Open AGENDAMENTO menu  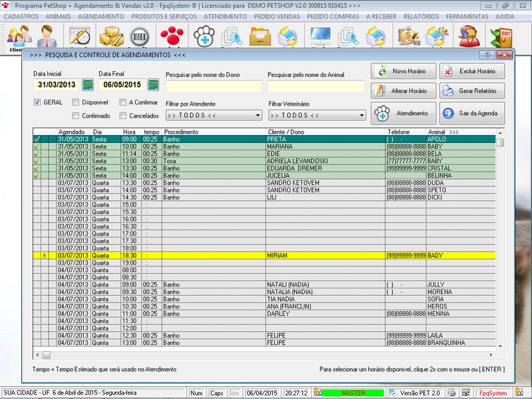click(101, 16)
